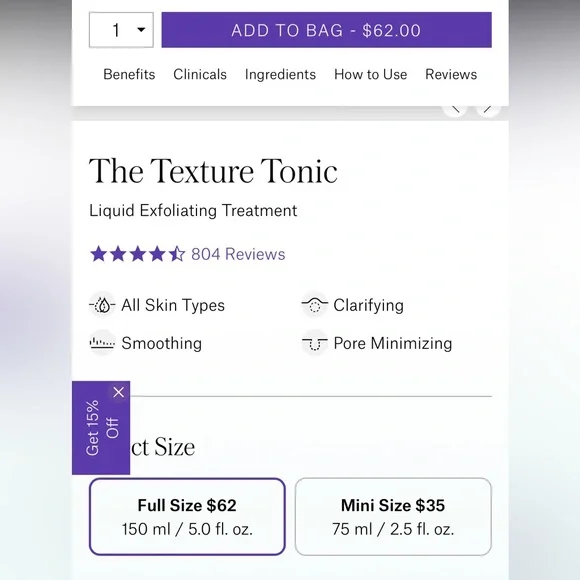The image size is (580, 580).
Task: Open the 804 Reviews link
Action: click(x=238, y=254)
